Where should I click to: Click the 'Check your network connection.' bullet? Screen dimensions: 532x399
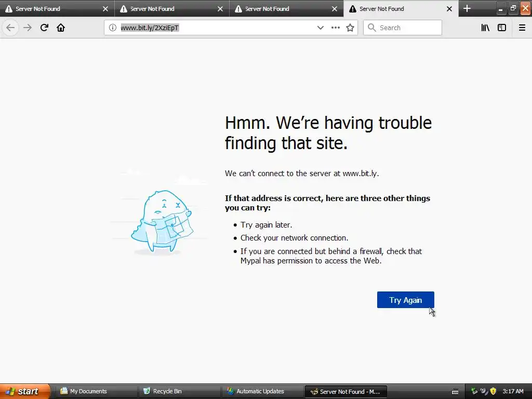[294, 238]
